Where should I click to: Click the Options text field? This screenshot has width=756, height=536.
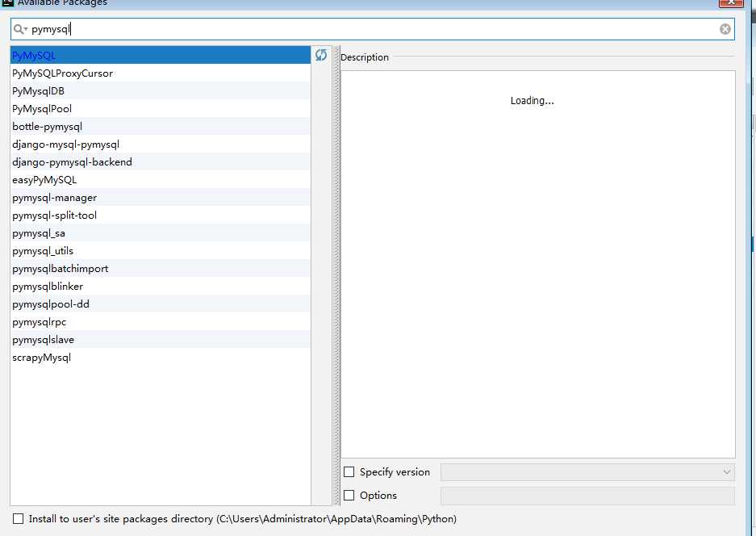587,496
